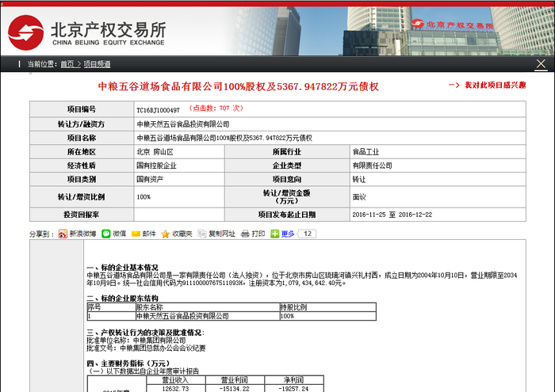
Task: Click 打印 share text
Action: tap(258, 234)
